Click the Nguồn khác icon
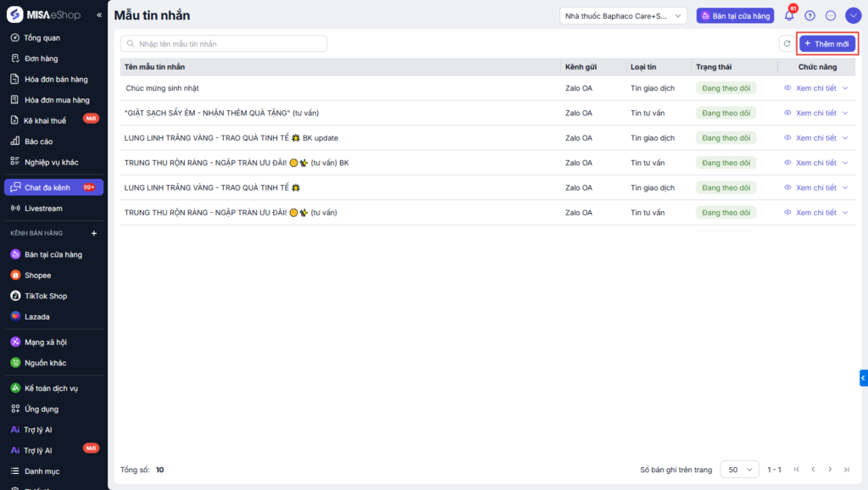This screenshot has width=868, height=490. coord(15,363)
